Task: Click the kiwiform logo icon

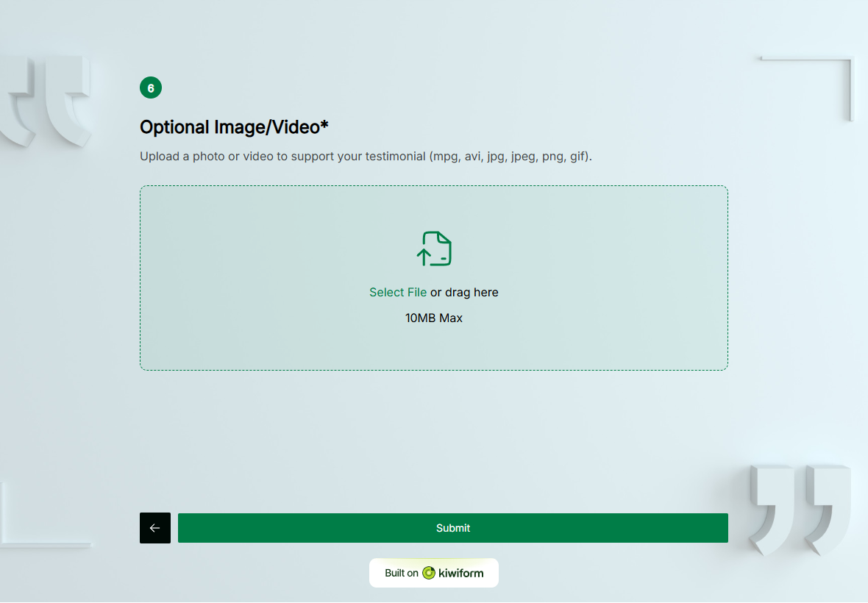Action: (x=428, y=573)
